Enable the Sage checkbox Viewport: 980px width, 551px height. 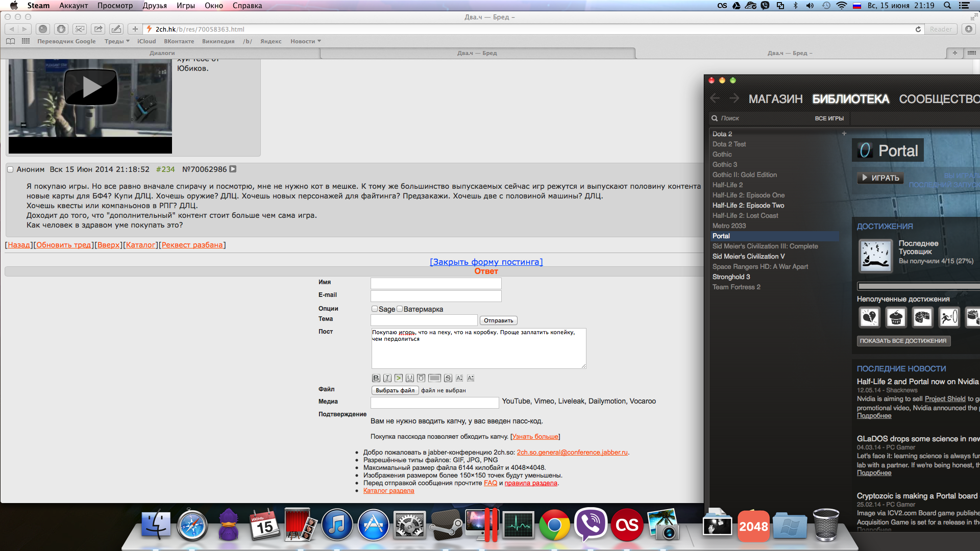click(375, 309)
